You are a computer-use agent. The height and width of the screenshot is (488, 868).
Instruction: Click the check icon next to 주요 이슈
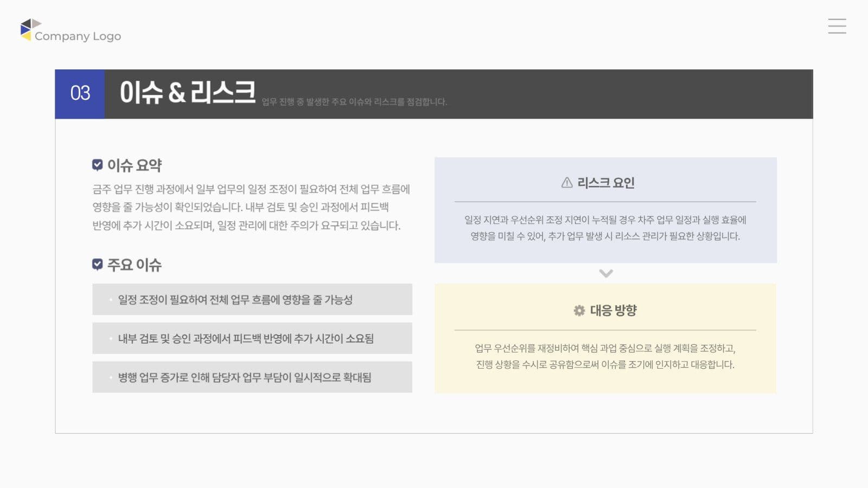pyautogui.click(x=97, y=265)
